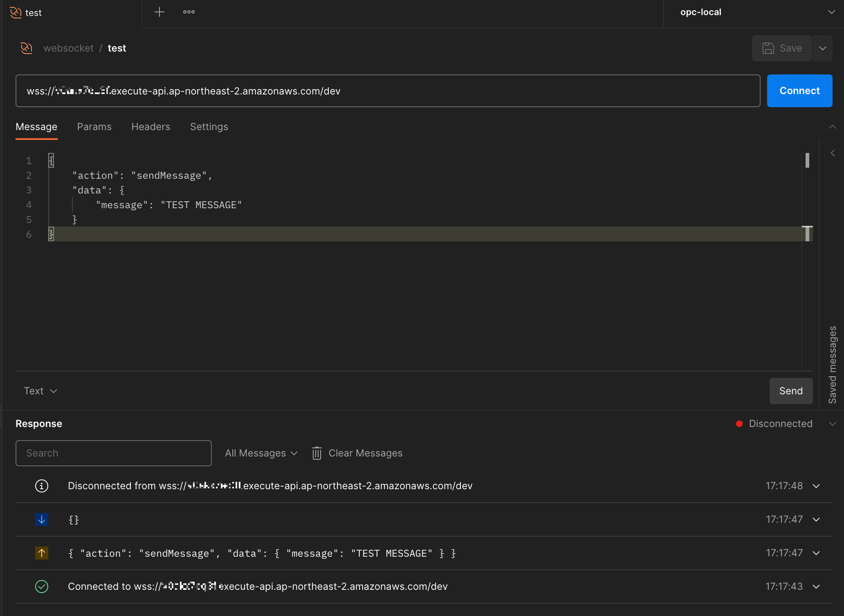Collapse the message editor with up chevron

[832, 127]
